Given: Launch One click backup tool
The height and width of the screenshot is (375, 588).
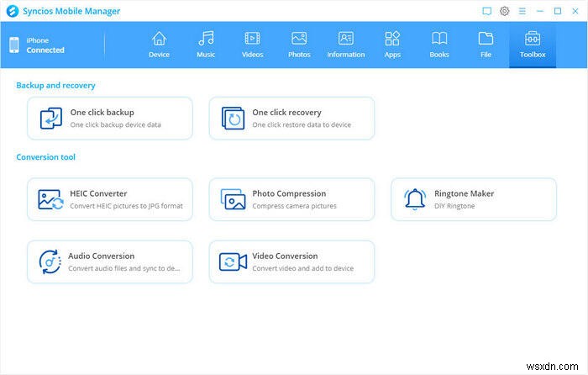Looking at the screenshot, I should pyautogui.click(x=110, y=119).
